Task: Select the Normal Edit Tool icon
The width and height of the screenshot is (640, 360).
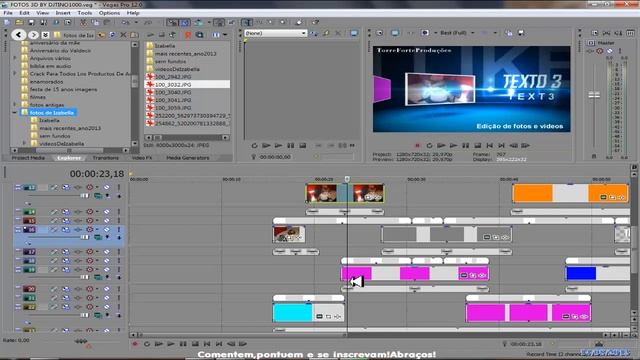Action: tap(246, 22)
